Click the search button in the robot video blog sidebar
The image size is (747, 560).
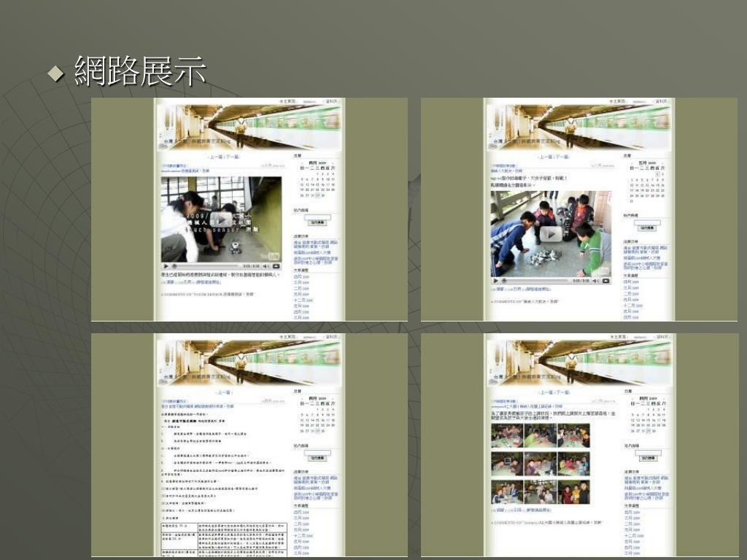[318, 222]
